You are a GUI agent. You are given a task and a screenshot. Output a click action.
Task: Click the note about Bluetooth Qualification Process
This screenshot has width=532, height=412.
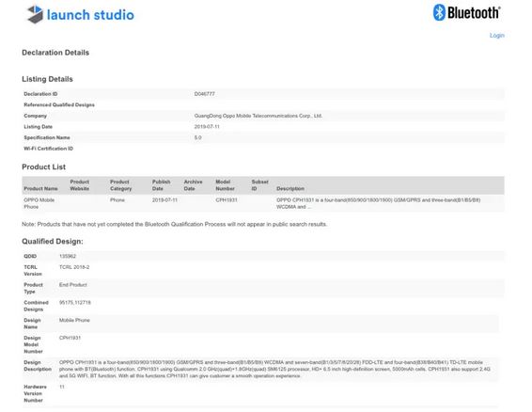(174, 224)
